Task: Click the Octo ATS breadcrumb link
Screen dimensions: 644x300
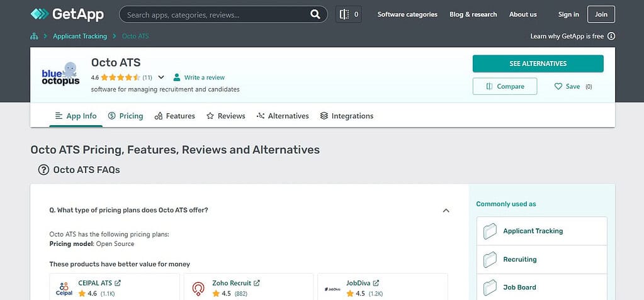Action: pyautogui.click(x=135, y=36)
